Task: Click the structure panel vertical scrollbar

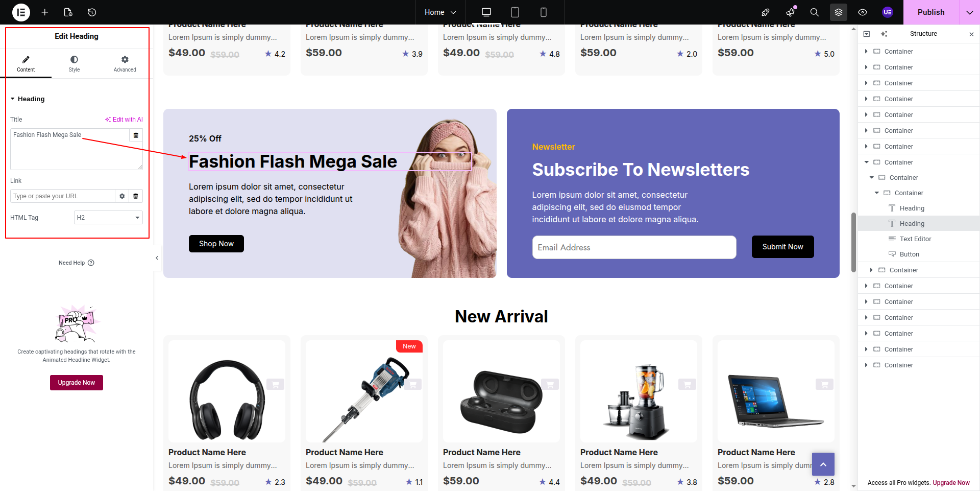Action: (x=853, y=243)
